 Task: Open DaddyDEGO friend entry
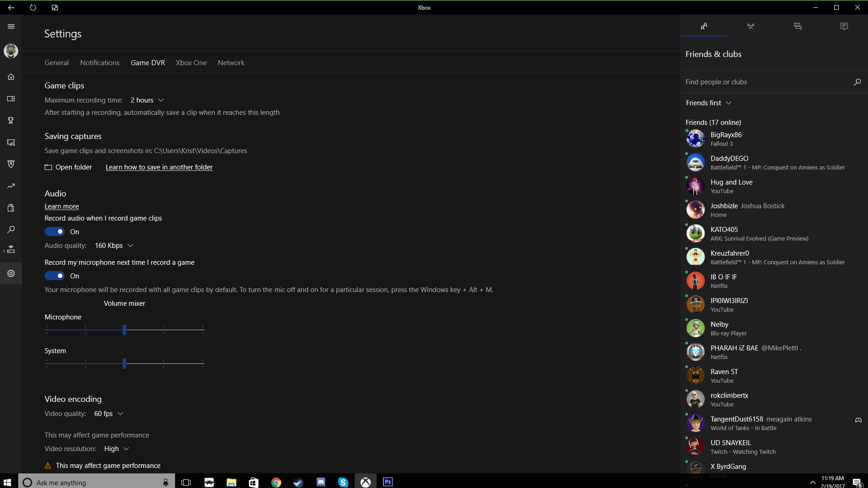point(773,162)
